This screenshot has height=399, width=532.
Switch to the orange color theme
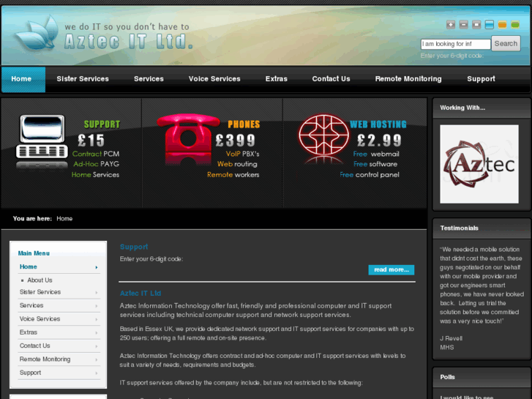[502, 24]
